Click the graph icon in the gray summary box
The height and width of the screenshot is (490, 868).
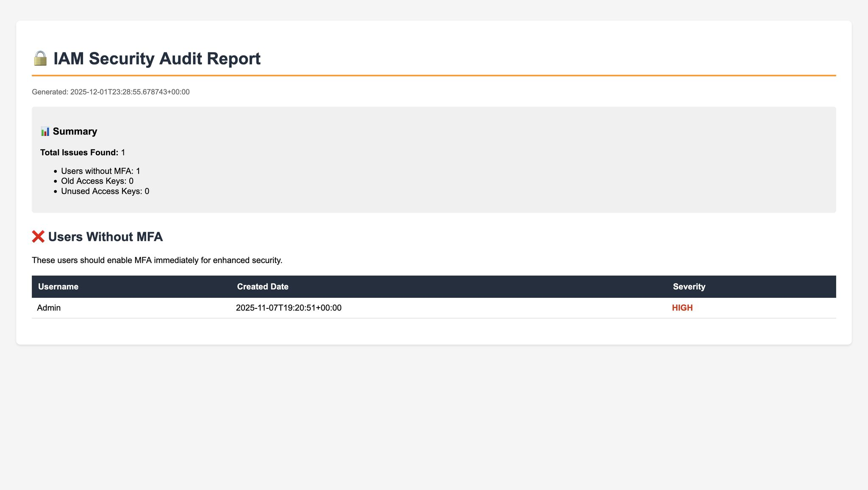click(x=45, y=131)
